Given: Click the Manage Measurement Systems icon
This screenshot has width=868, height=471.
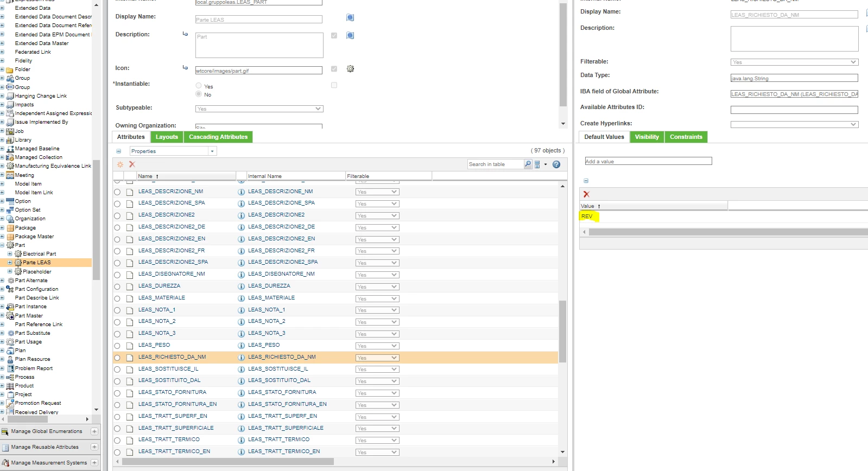Looking at the screenshot, I should point(5,463).
